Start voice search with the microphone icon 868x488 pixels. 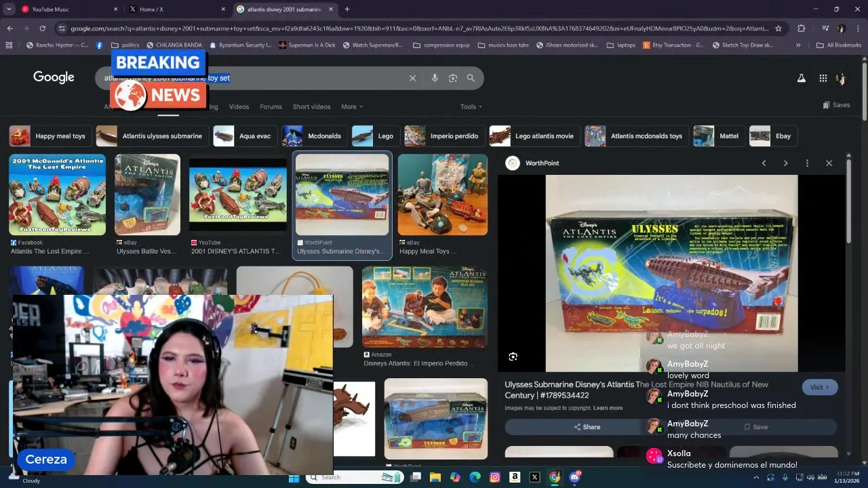point(435,78)
